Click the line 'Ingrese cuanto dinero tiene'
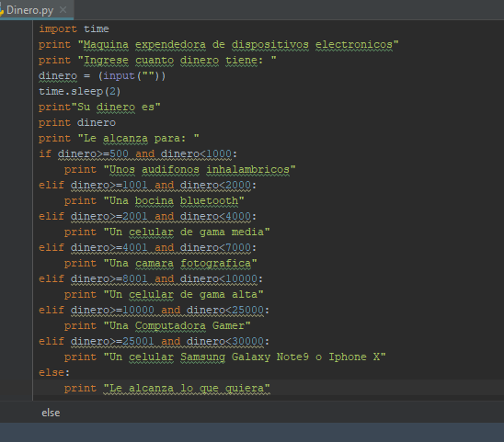This screenshot has height=442, width=504. click(x=157, y=60)
